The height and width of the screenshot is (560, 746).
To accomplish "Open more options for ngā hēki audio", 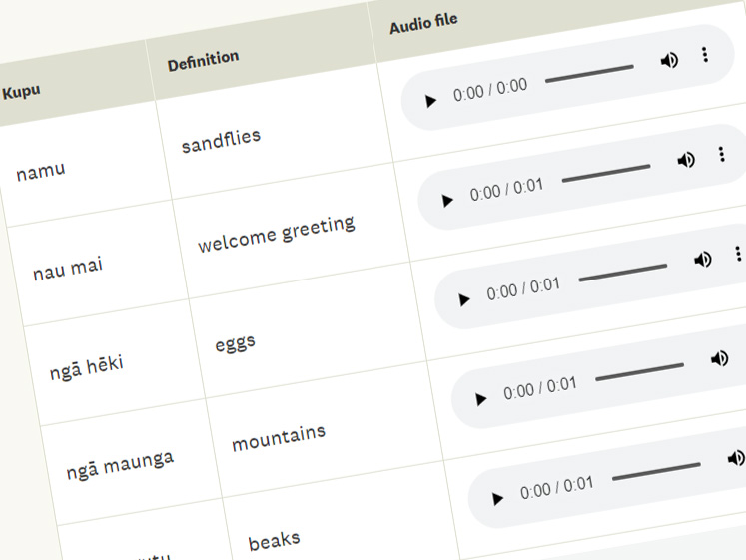I will coord(738,254).
